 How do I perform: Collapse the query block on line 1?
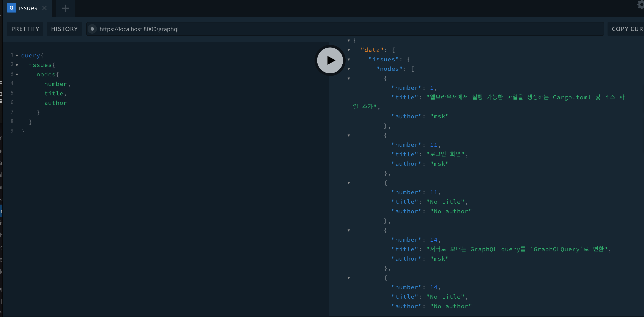click(x=17, y=56)
